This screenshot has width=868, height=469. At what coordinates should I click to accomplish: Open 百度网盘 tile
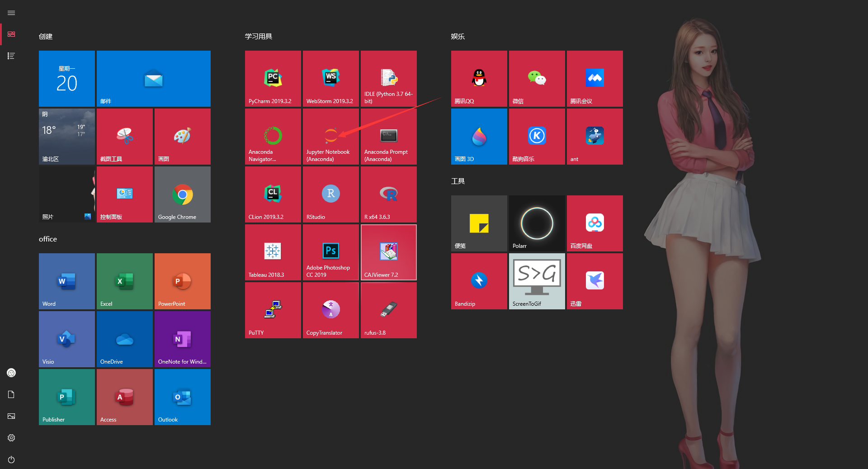pyautogui.click(x=595, y=223)
